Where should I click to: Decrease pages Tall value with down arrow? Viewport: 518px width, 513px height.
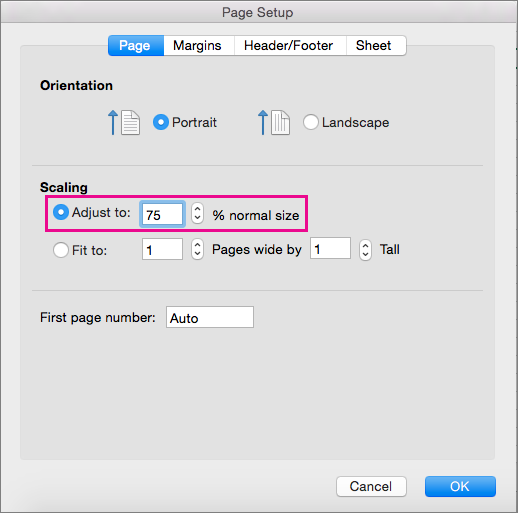365,255
